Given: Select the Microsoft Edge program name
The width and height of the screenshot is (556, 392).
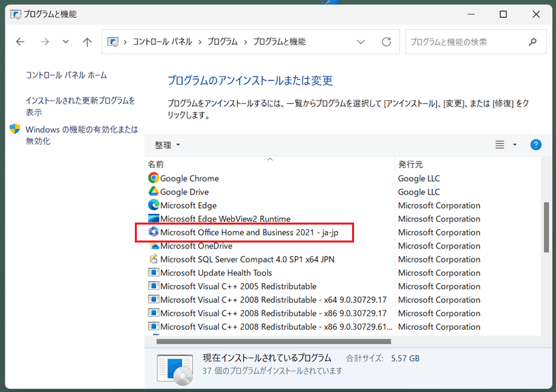Looking at the screenshot, I should click(x=188, y=205).
